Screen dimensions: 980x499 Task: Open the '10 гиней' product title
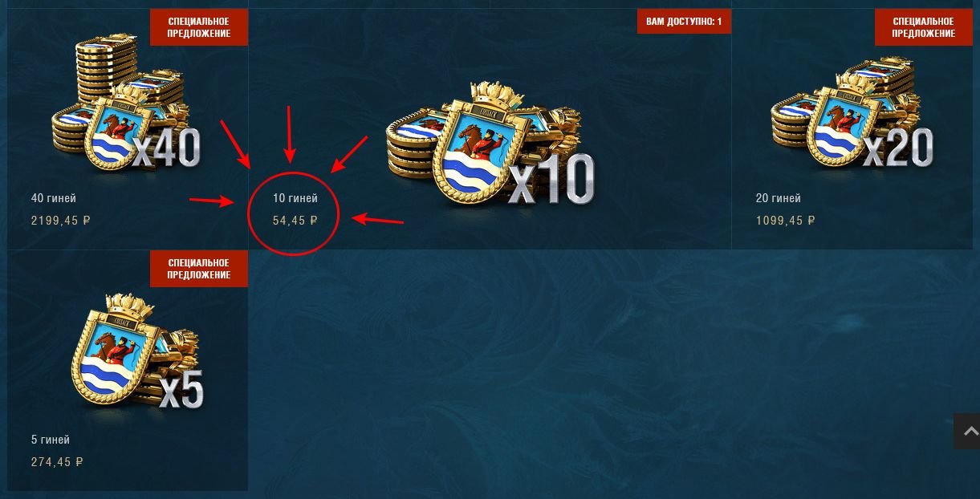[295, 198]
